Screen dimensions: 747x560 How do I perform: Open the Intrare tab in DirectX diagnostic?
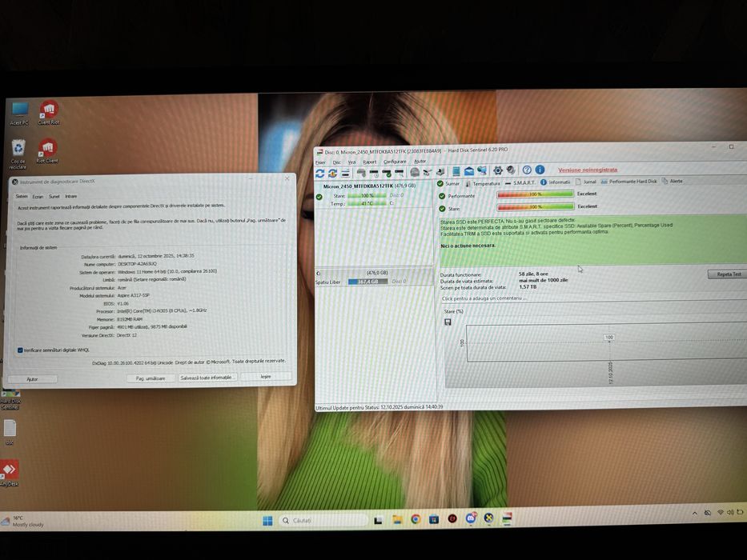pyautogui.click(x=70, y=196)
